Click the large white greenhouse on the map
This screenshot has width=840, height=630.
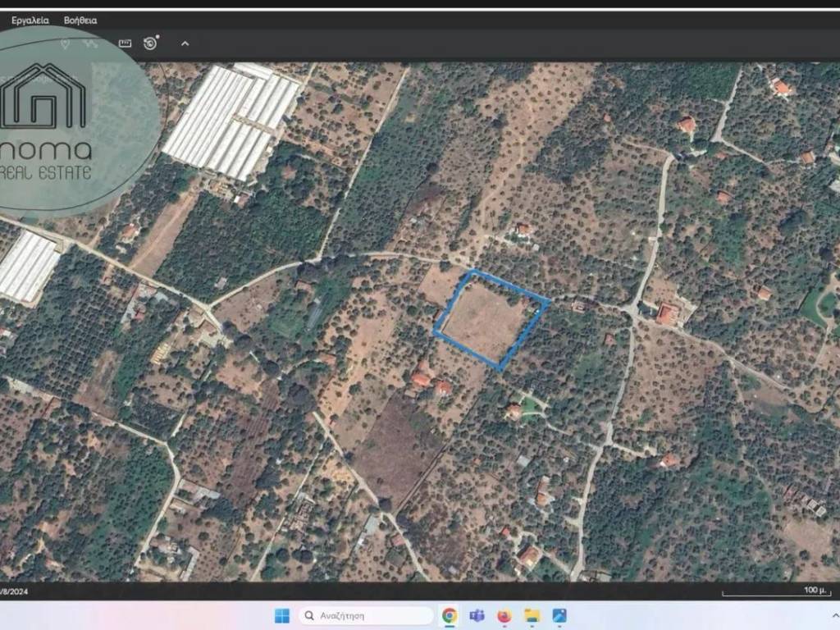pyautogui.click(x=231, y=121)
